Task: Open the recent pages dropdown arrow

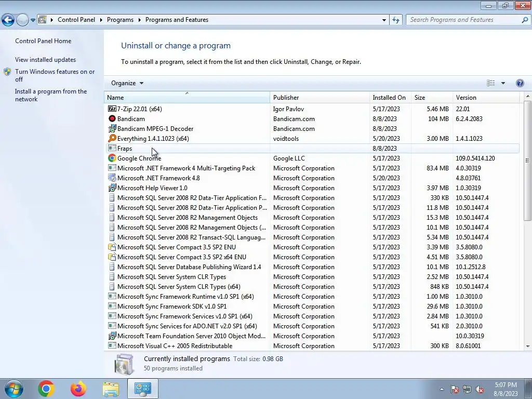Action: [33, 20]
